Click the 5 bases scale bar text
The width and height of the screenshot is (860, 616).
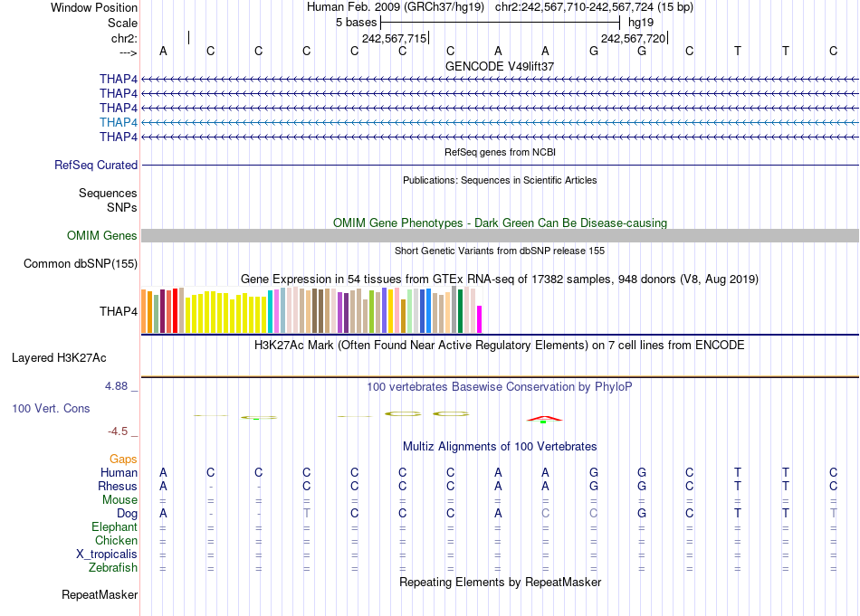(356, 23)
